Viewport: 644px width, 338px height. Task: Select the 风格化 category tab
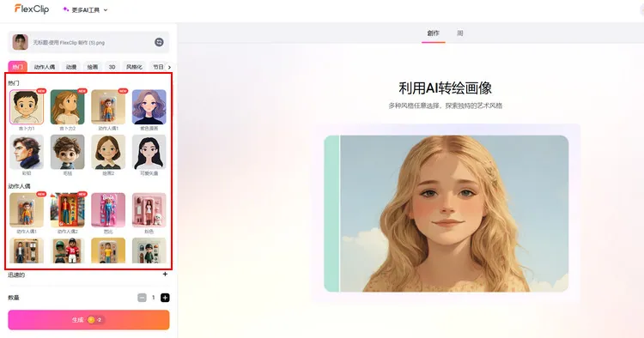134,67
